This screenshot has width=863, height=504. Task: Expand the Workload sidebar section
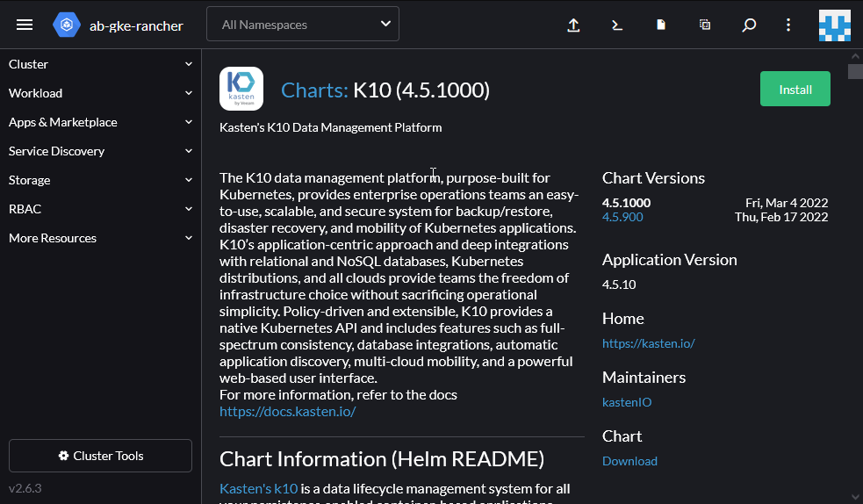(100, 93)
